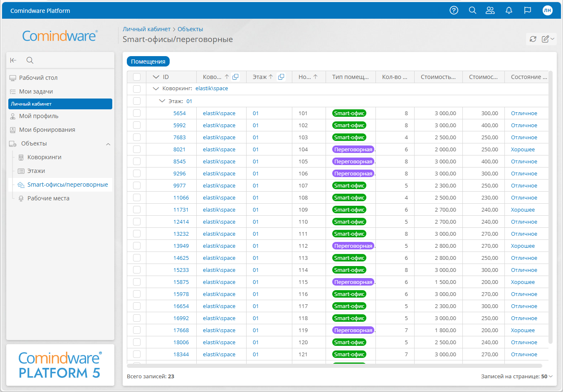Collapse the Объекты sidebar section
This screenshot has height=392, width=563.
[x=108, y=144]
